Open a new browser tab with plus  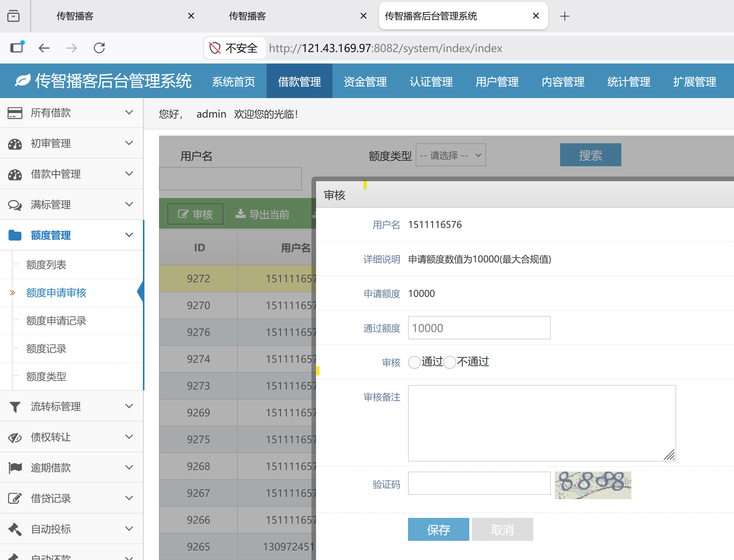(565, 16)
